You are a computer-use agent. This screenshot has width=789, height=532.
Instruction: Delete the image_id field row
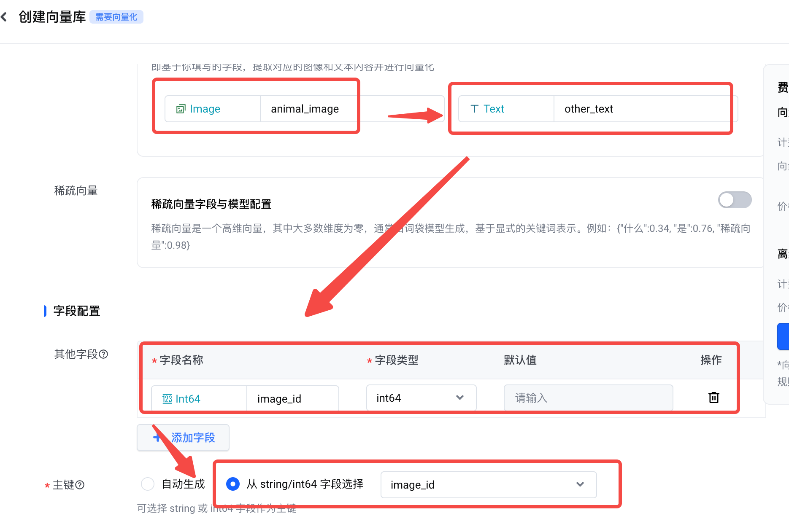[713, 398]
